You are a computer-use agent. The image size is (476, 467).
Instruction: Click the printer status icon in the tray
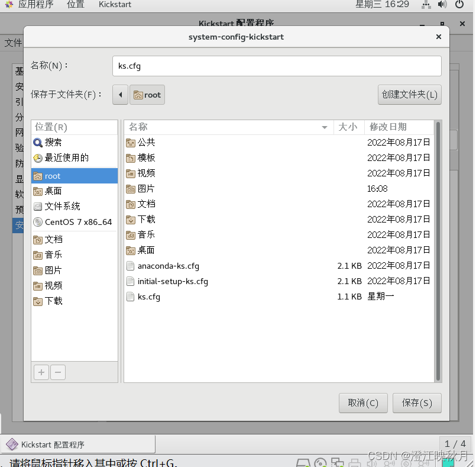point(355,463)
